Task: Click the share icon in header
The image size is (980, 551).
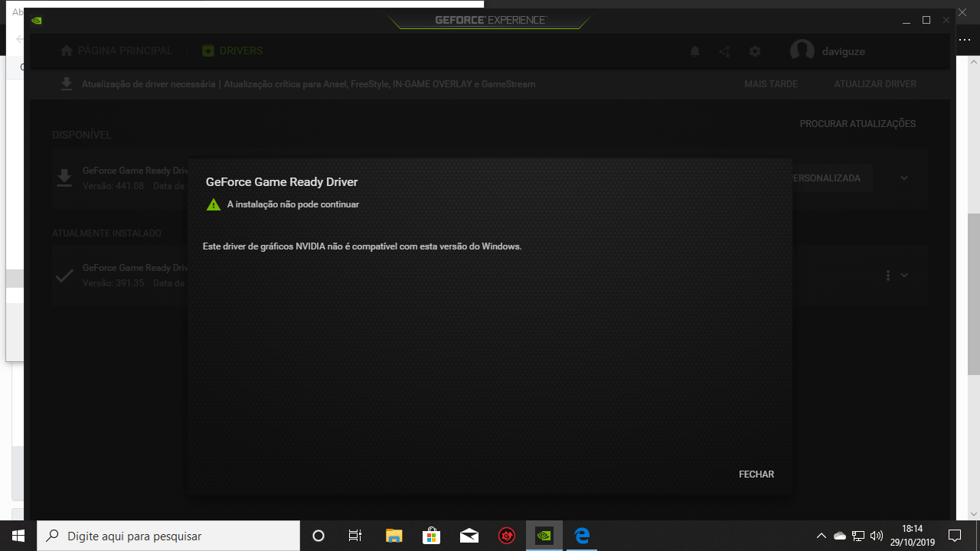Action: coord(724,51)
